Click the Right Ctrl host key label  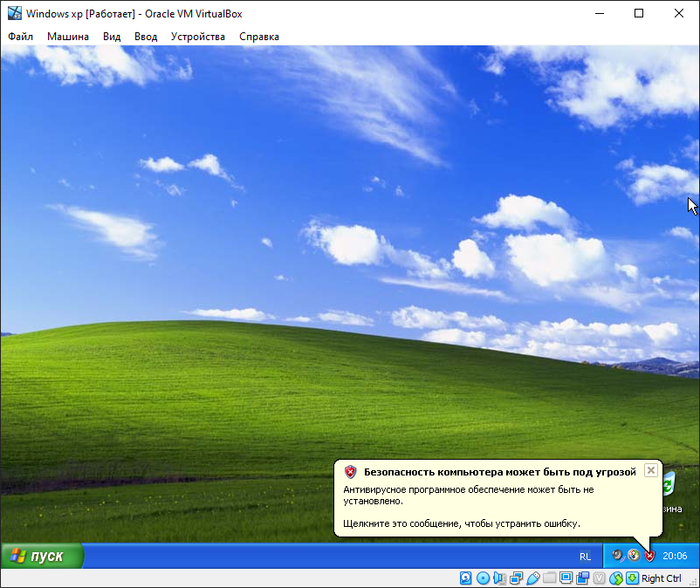[x=662, y=578]
